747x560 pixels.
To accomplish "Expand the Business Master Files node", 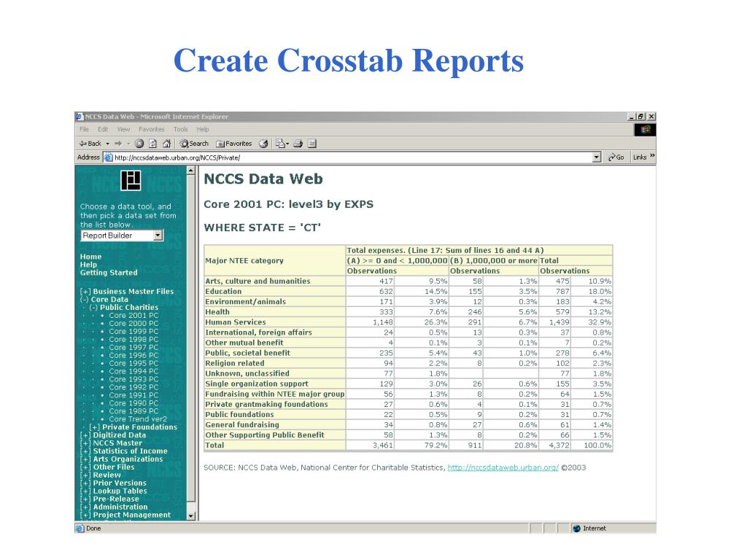I will tap(85, 292).
